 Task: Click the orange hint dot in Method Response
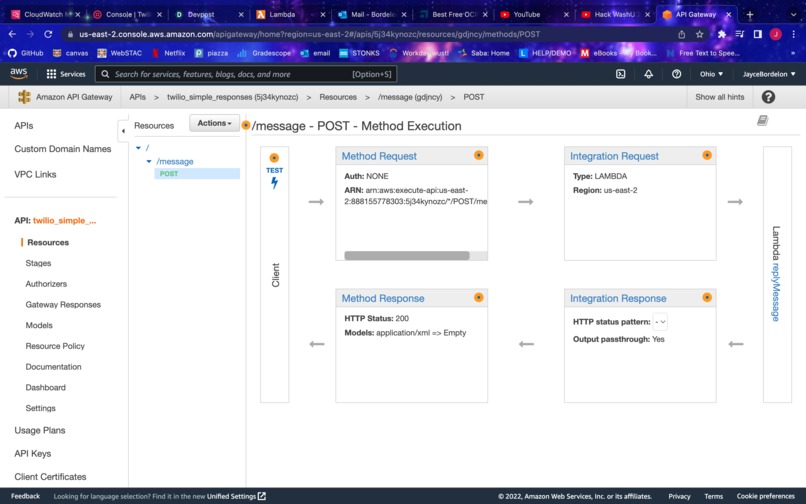click(x=479, y=297)
